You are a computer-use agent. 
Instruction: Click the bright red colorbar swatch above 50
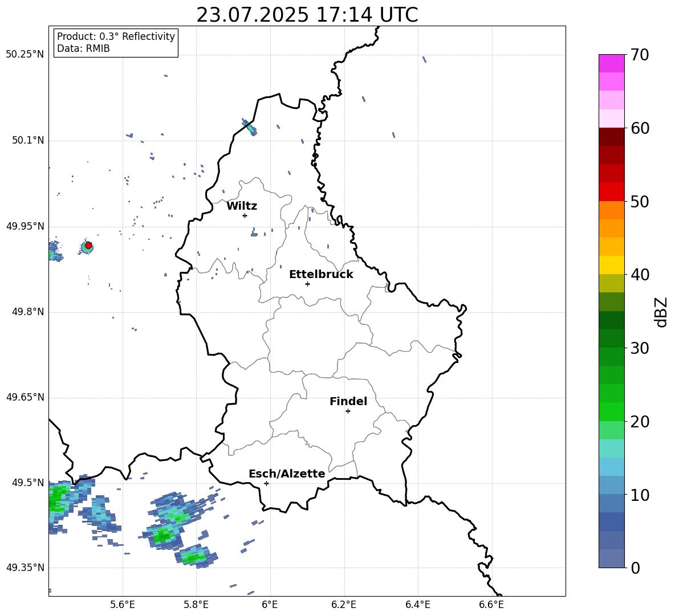coord(612,192)
